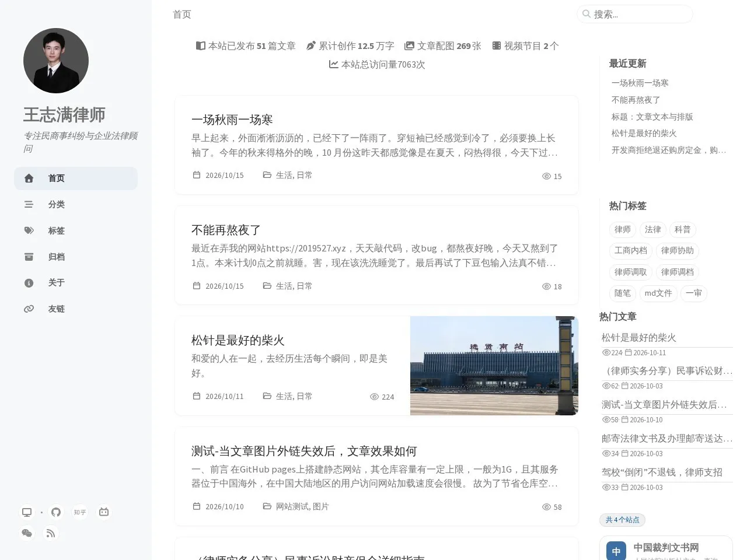Select the 律师调取 hot tag
Image resolution: width=747 pixels, height=560 pixels.
click(631, 272)
